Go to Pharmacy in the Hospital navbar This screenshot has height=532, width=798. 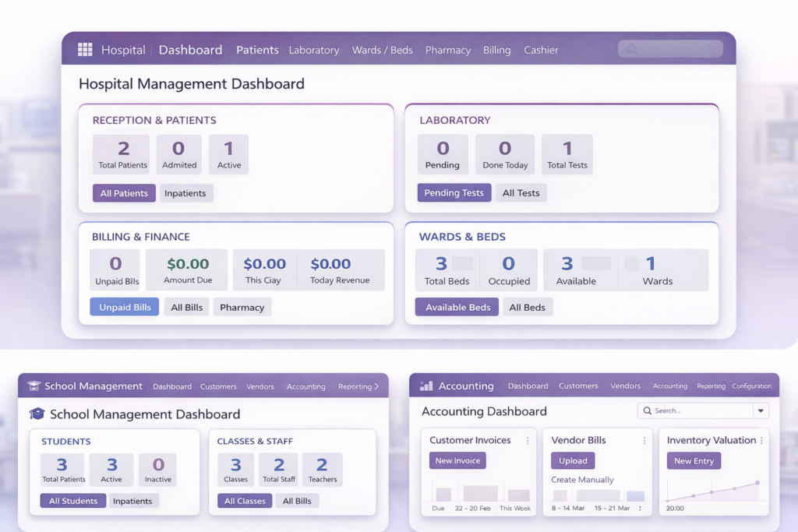click(447, 50)
